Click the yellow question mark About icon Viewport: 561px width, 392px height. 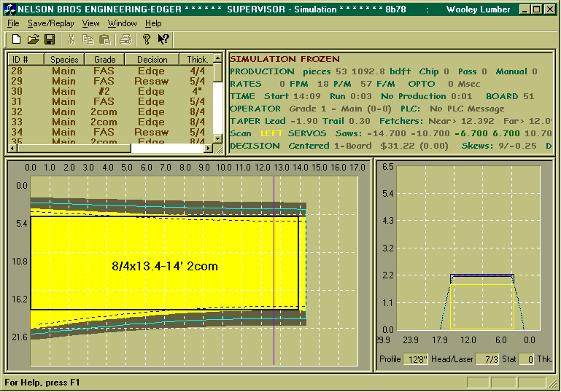(x=147, y=39)
